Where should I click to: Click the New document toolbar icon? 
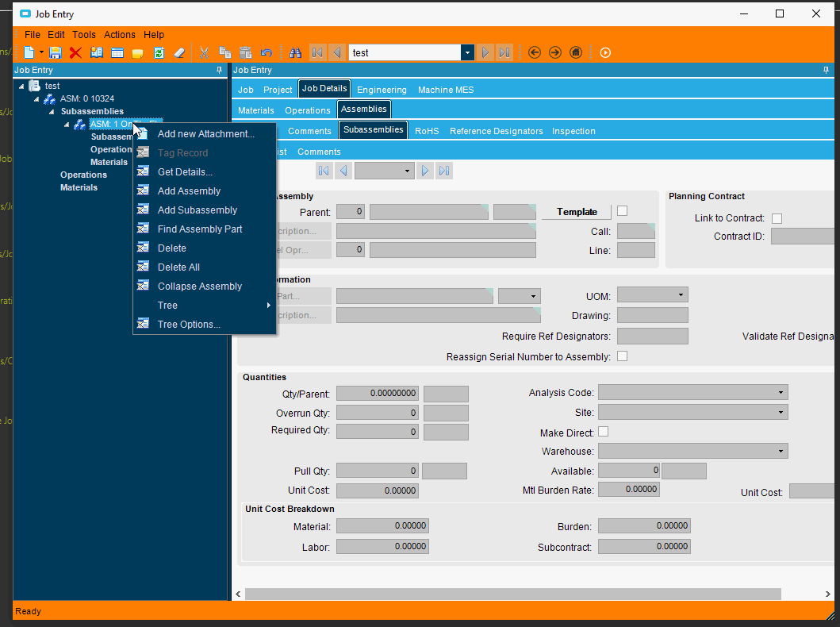click(29, 52)
